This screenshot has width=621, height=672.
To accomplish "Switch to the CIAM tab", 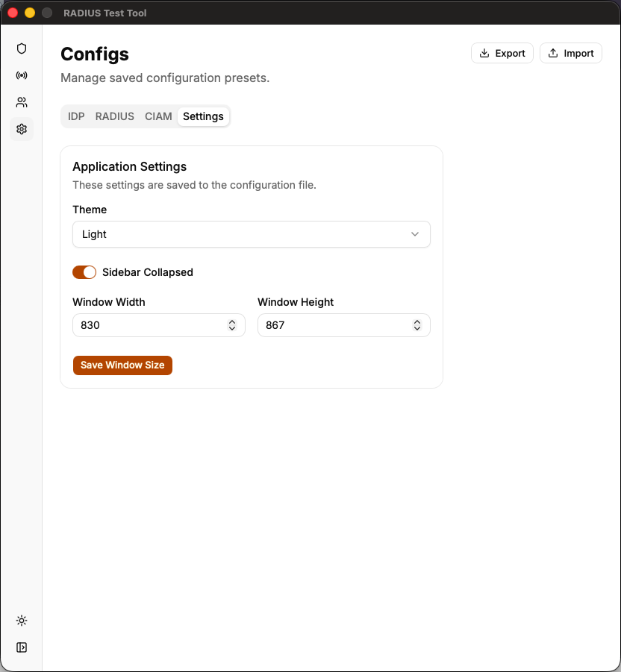I will (158, 116).
